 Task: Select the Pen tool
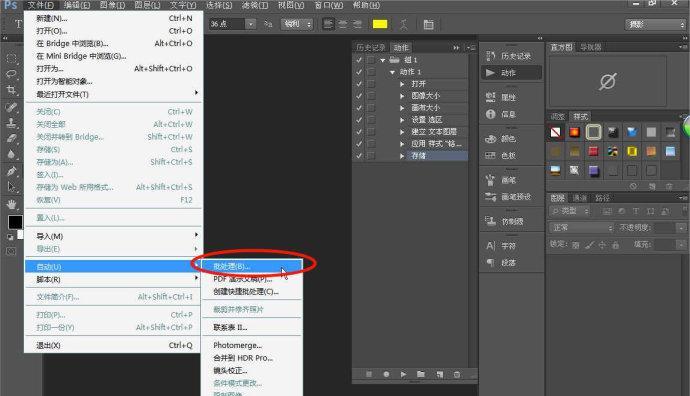tap(11, 171)
